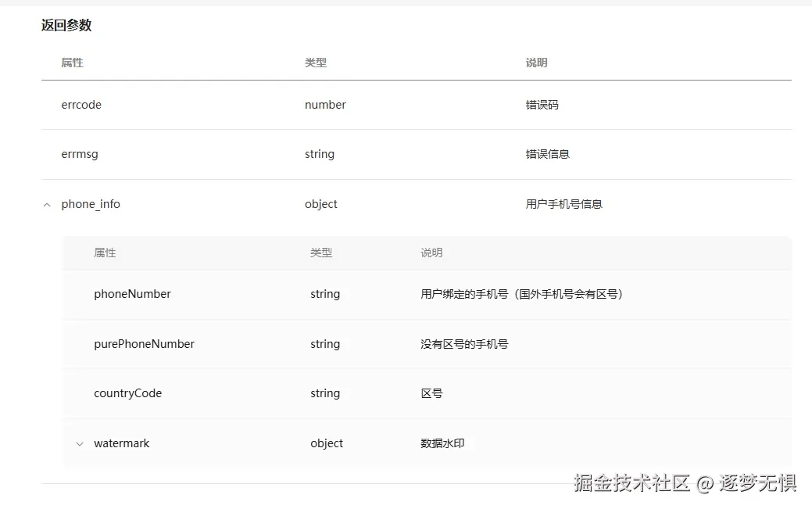
Task: Select the phoneNumber property row
Action: click(132, 294)
